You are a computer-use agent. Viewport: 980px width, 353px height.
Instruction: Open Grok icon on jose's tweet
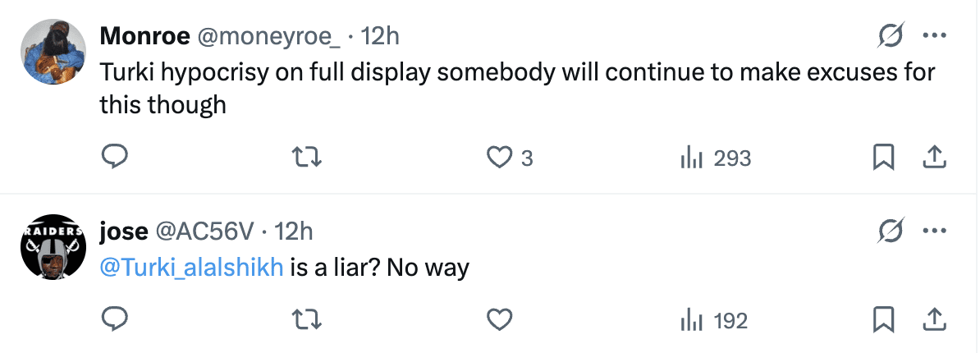point(891,231)
